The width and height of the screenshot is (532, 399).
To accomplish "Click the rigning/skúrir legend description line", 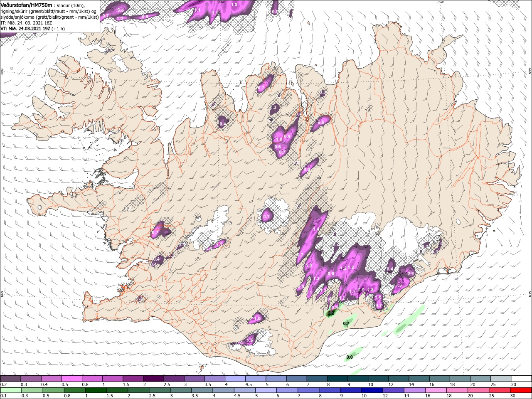I will click(x=48, y=11).
